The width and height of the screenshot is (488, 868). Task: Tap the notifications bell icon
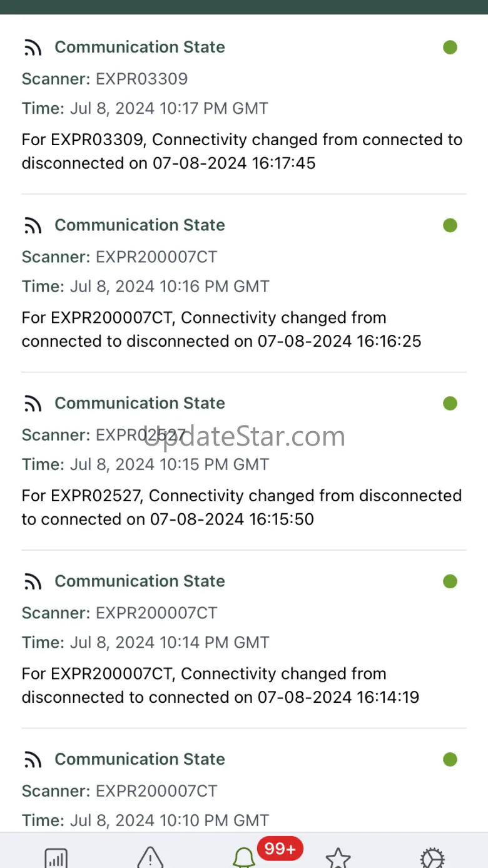244,856
